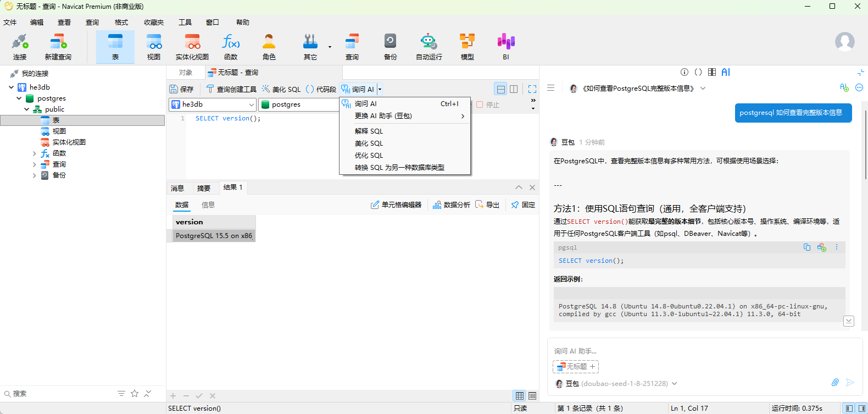Open the 格式 menu in the menu bar
868x414 pixels.
121,23
